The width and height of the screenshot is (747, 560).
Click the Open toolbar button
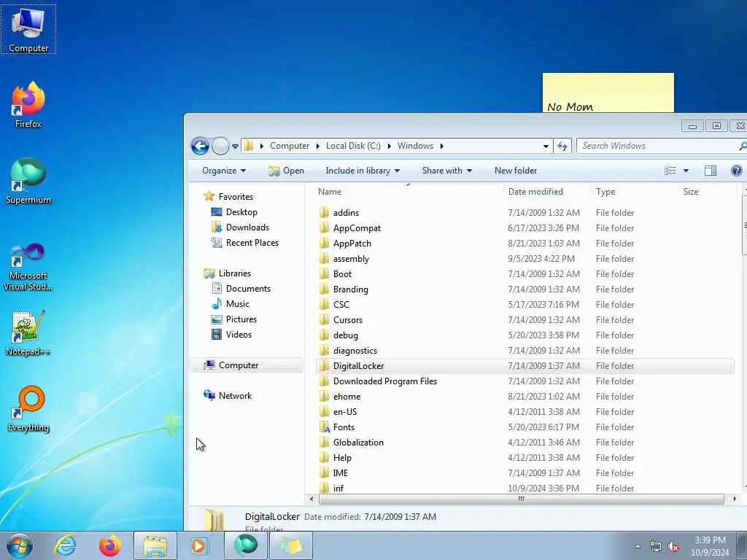(x=286, y=171)
